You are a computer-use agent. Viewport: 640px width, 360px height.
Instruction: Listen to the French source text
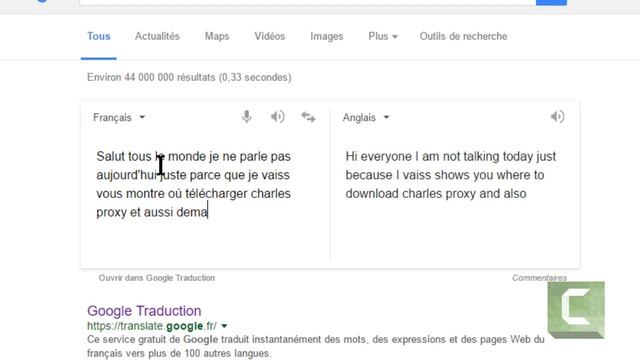point(278,117)
